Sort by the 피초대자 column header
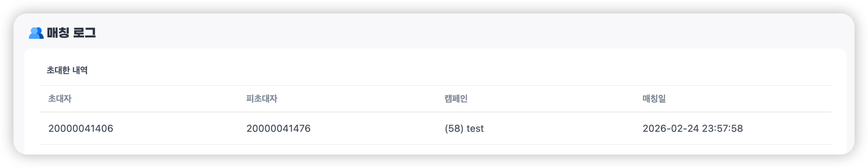868x168 pixels. tap(262, 99)
